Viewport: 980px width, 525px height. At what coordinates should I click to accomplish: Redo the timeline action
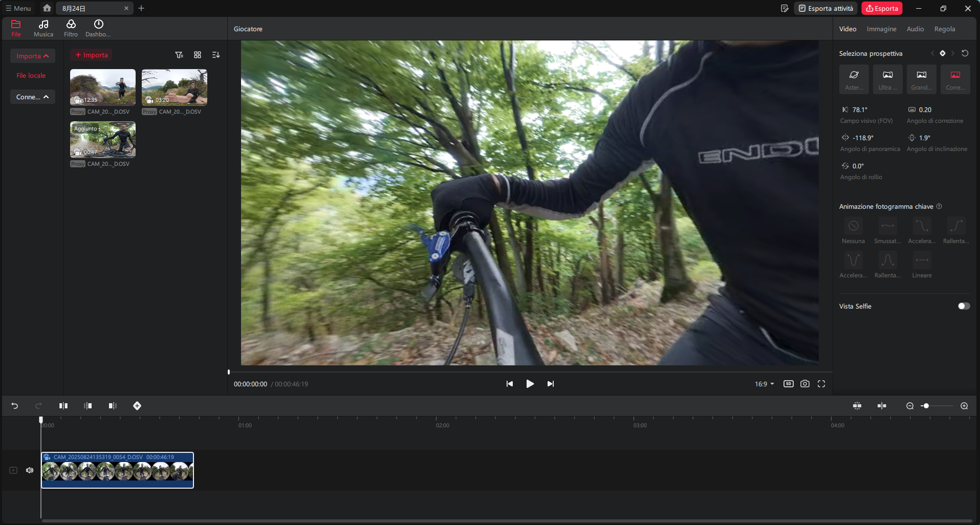point(38,406)
